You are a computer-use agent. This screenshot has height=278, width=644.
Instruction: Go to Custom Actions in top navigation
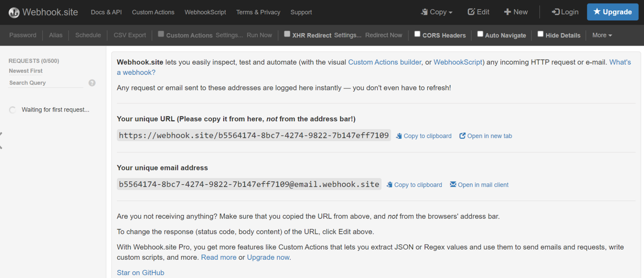(x=153, y=12)
